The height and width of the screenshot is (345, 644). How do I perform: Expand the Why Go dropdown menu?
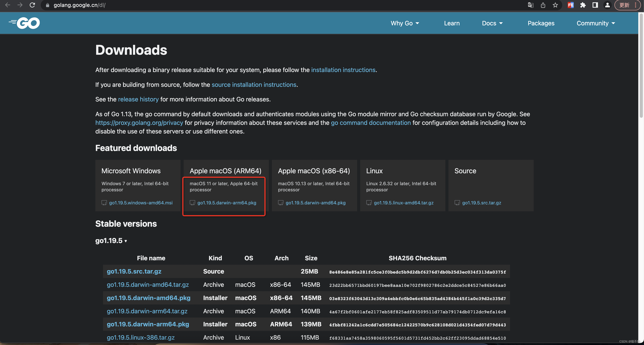tap(405, 23)
